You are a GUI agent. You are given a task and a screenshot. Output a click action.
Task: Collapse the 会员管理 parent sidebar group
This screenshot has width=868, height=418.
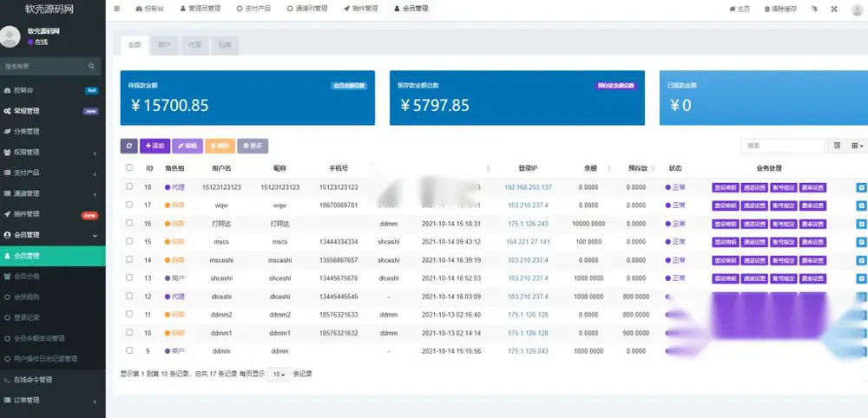click(53, 235)
